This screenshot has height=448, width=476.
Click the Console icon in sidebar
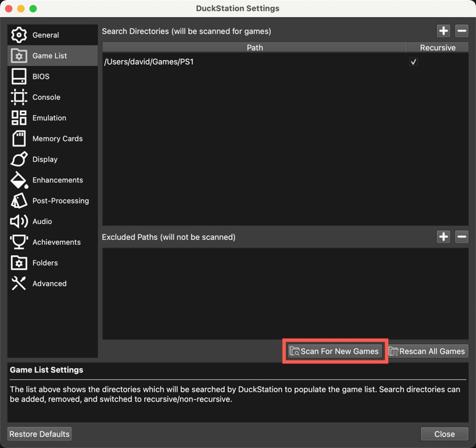click(x=19, y=97)
